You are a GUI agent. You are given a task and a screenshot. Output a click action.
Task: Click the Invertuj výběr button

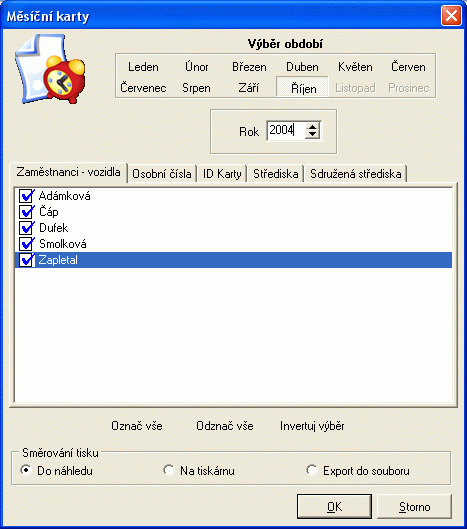(312, 426)
